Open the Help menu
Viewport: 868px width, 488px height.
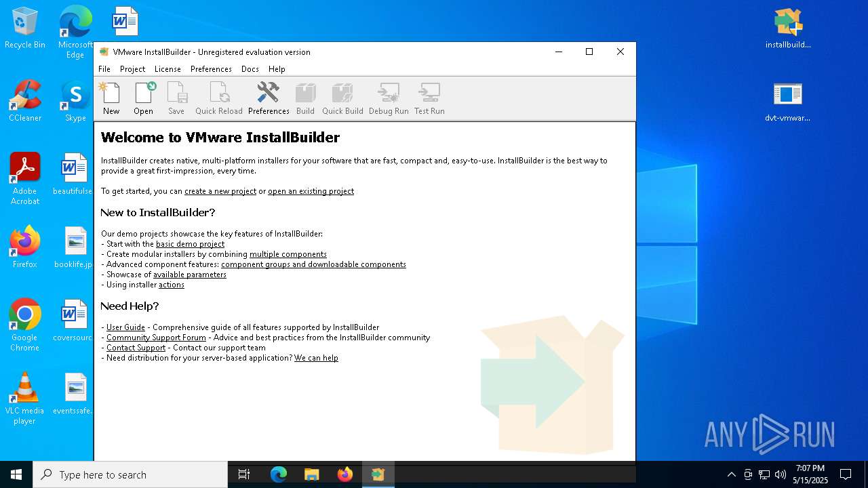click(277, 69)
